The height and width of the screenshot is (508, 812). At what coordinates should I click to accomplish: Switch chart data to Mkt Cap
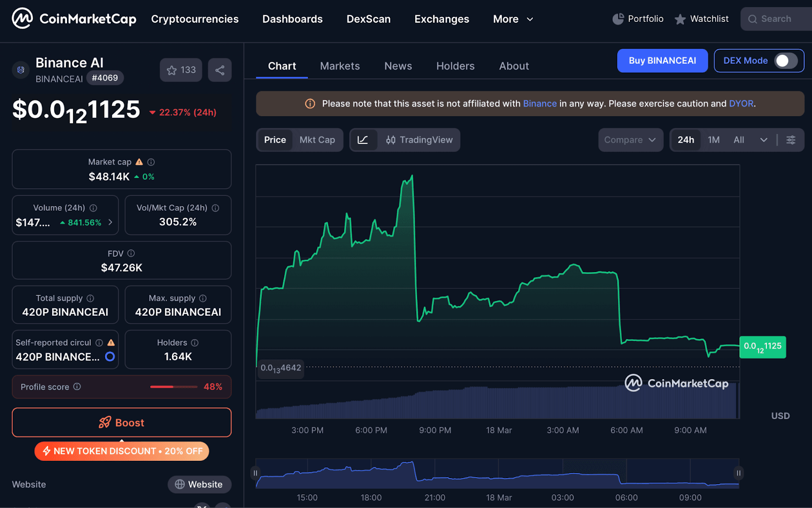[x=318, y=140]
